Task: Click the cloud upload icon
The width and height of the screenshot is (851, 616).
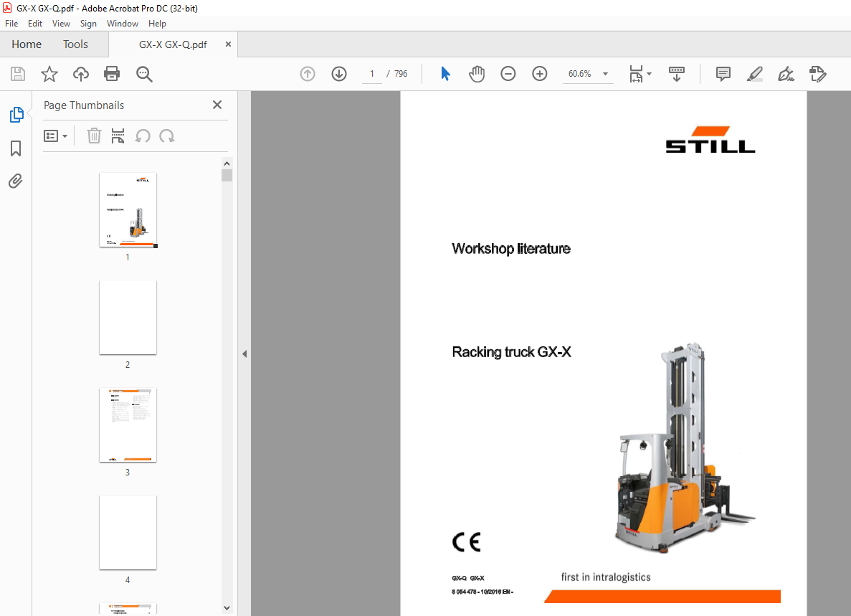Action: (81, 74)
